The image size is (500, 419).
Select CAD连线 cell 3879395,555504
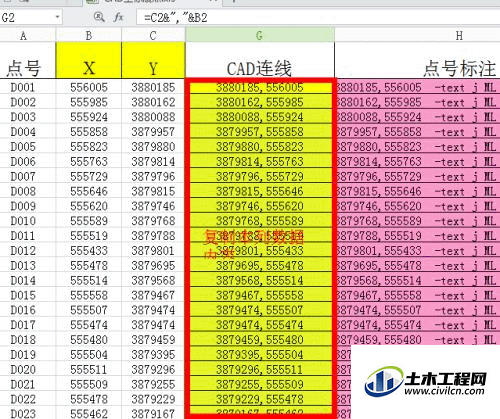tap(260, 354)
